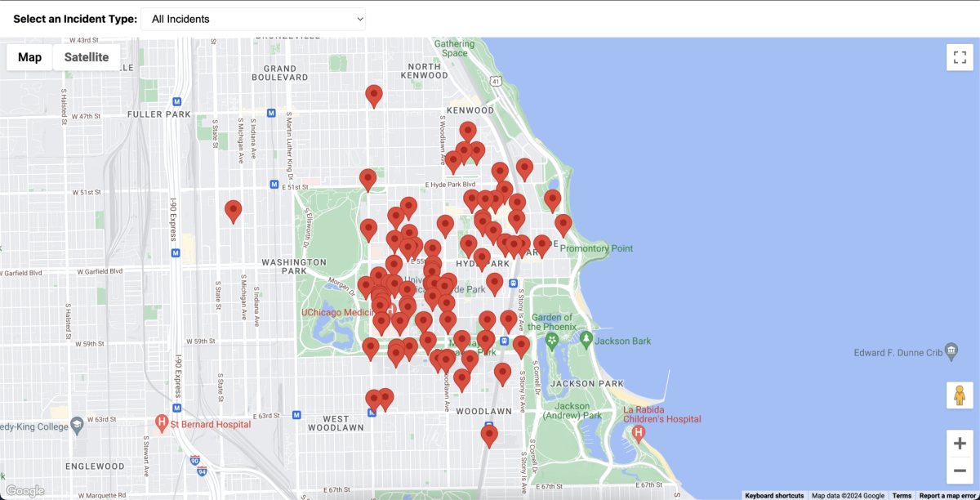Switch to Satellite view
Viewport: 980px width, 500px height.
pos(86,57)
